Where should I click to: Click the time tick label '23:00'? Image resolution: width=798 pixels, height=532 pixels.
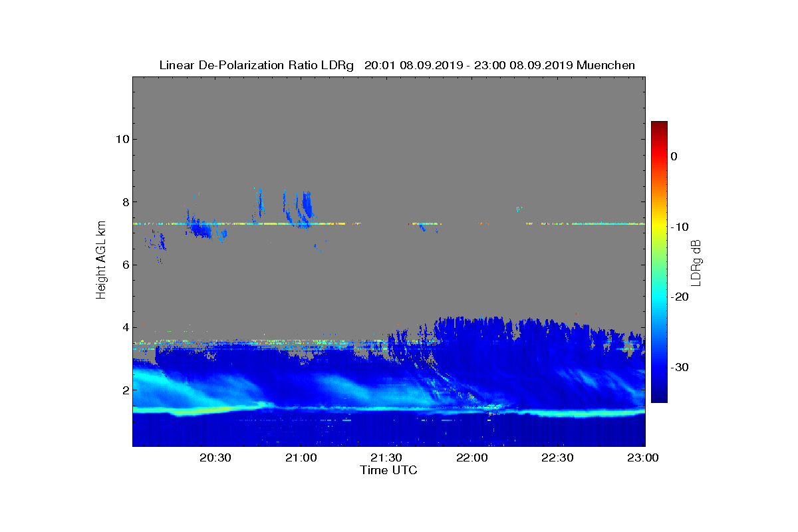click(x=644, y=458)
